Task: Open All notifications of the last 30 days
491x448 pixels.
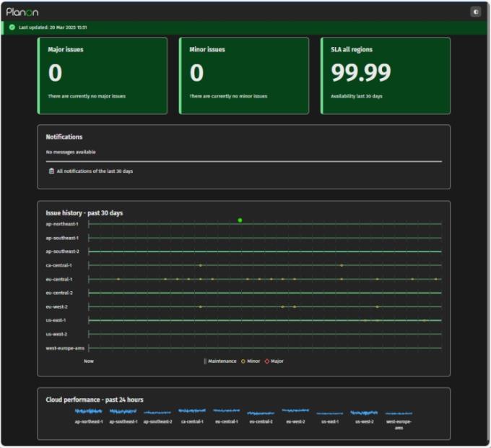Action: pyautogui.click(x=95, y=171)
